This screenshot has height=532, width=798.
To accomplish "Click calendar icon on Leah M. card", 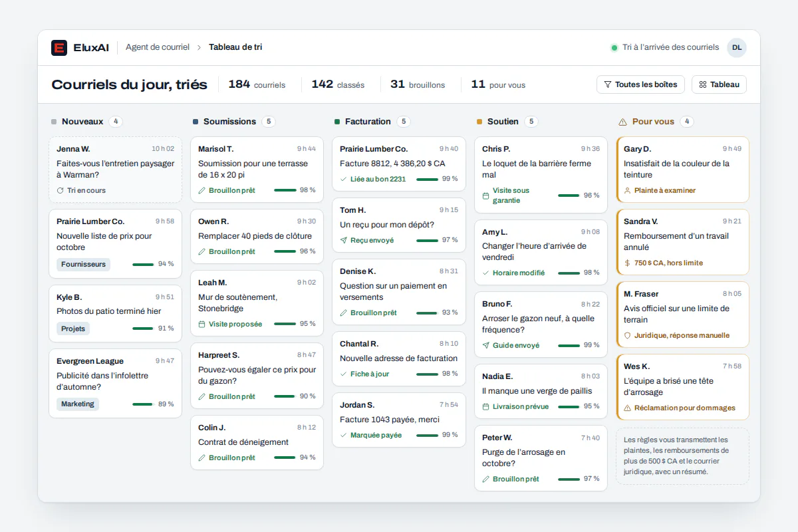I will click(202, 324).
